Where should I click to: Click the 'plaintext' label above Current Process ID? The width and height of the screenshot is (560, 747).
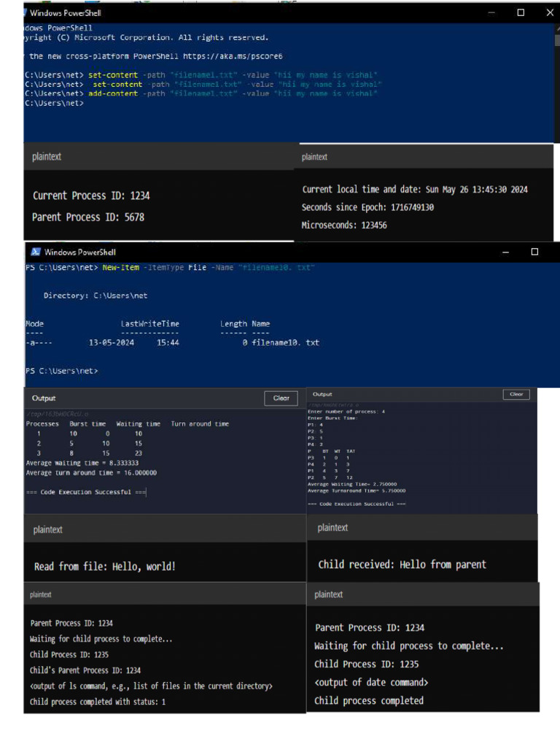[x=47, y=157]
